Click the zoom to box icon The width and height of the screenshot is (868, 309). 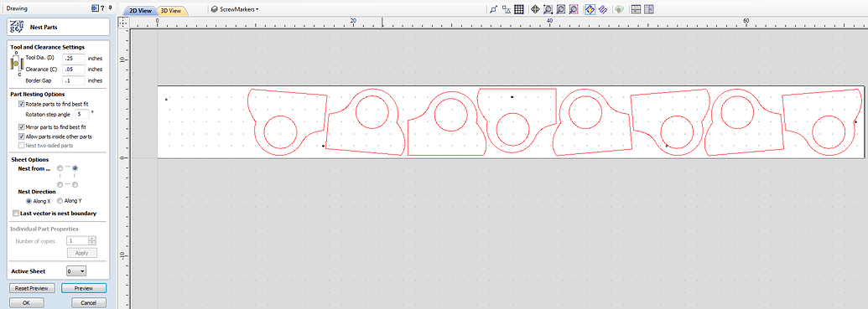pyautogui.click(x=548, y=9)
